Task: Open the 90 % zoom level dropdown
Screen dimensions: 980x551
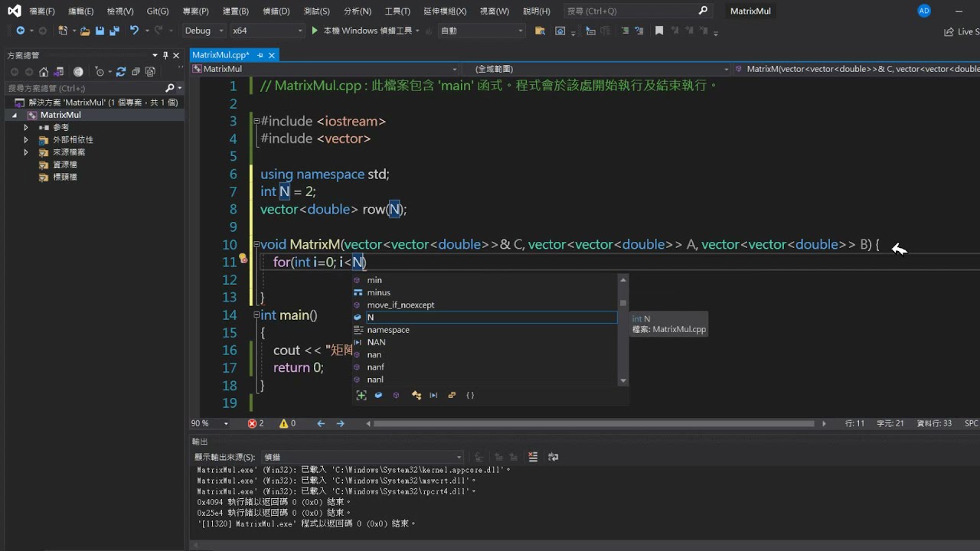Action: point(210,423)
